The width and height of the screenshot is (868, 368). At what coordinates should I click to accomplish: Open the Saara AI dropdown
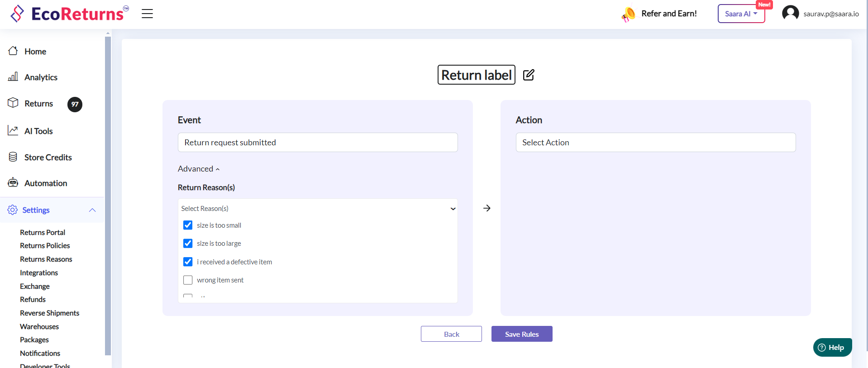(741, 14)
